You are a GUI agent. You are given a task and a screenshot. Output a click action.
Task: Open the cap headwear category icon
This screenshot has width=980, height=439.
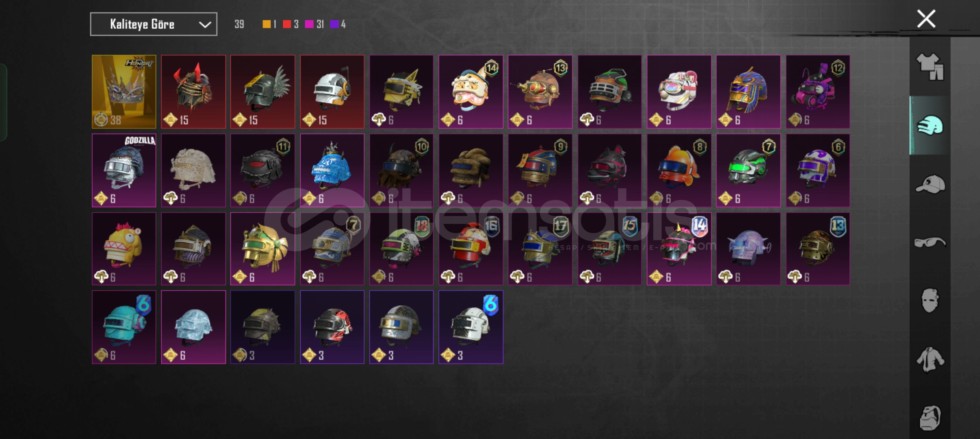tap(930, 184)
